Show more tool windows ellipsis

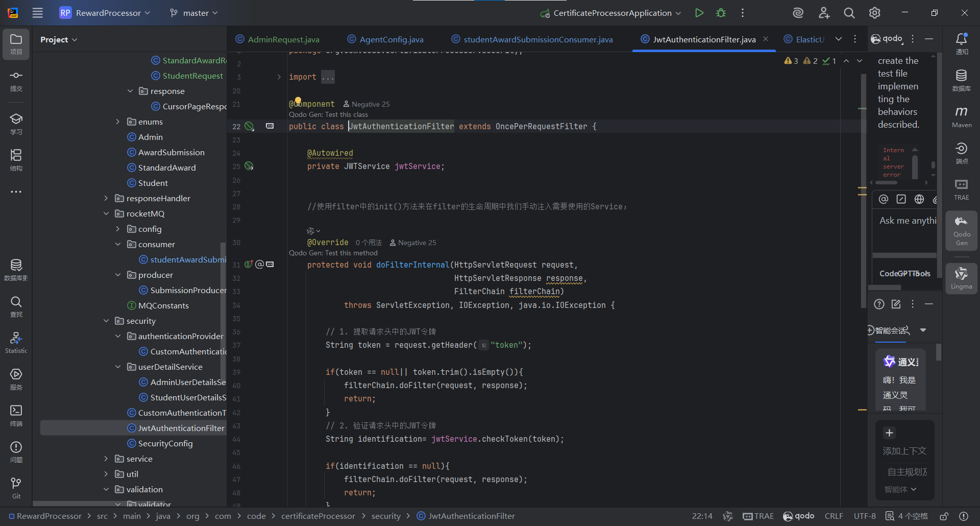click(16, 192)
